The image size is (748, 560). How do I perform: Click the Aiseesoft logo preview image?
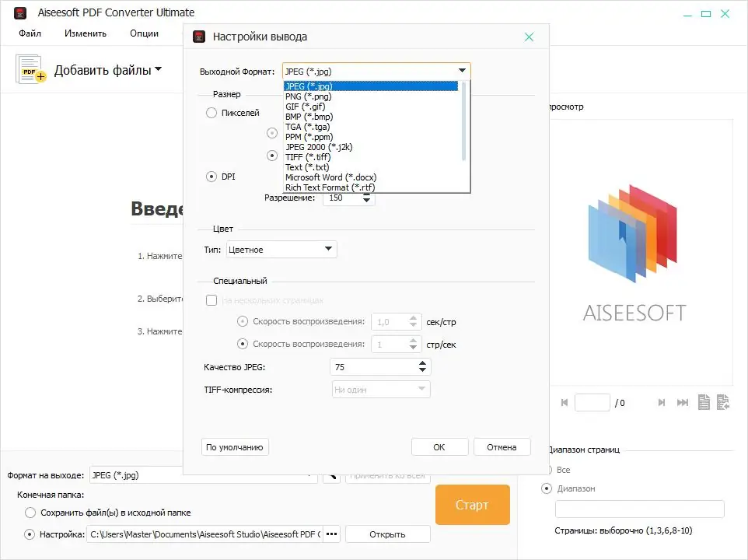(634, 253)
